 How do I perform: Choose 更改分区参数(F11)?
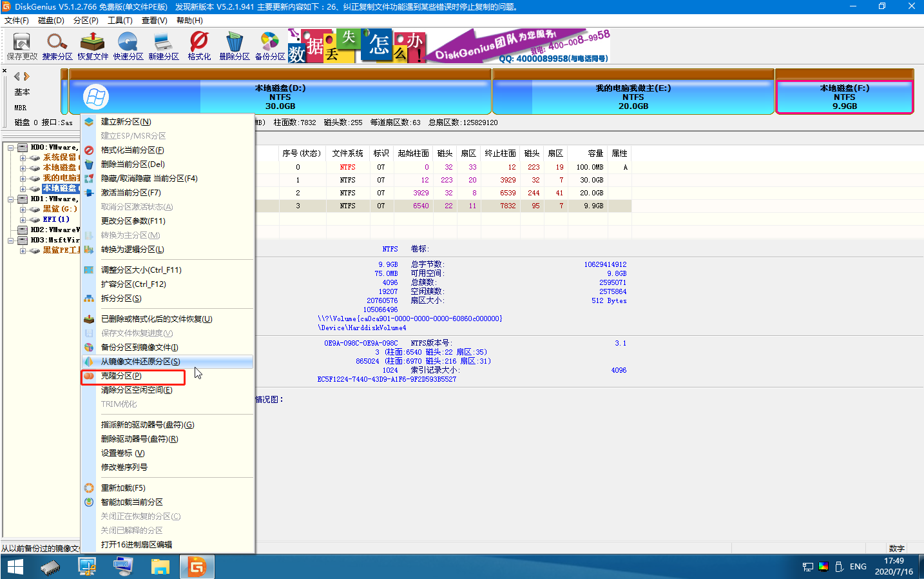(168, 221)
